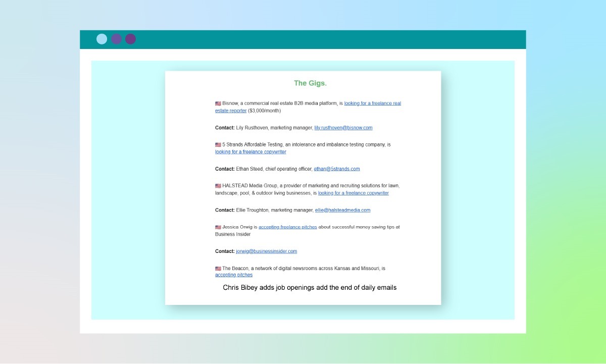This screenshot has width=606, height=364.
Task: Click the lily.rusthoven@bisnow.com email link
Action: [343, 128]
